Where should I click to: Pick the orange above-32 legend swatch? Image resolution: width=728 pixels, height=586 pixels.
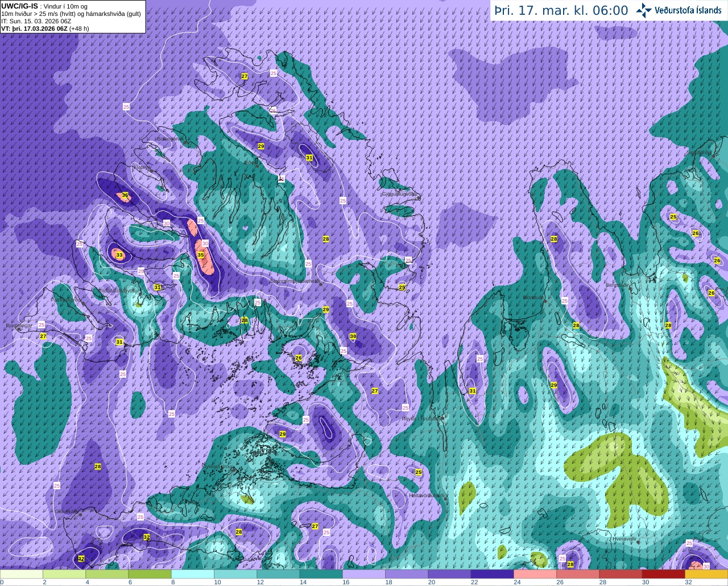coord(706,574)
